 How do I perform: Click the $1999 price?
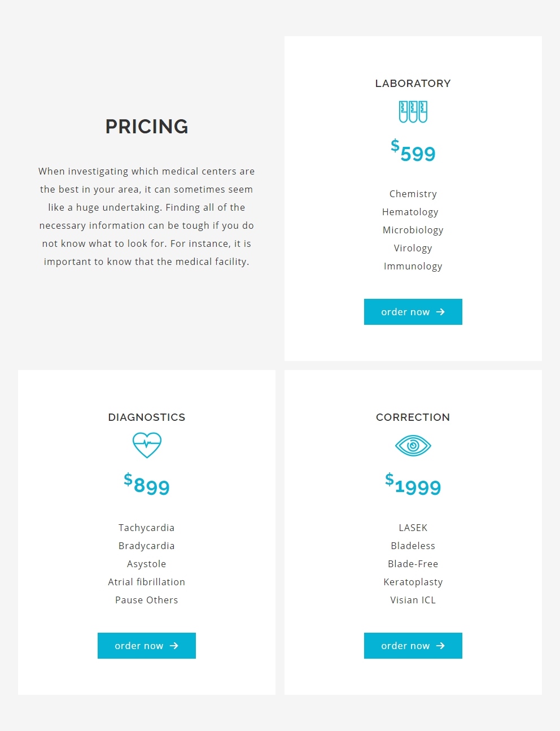point(413,485)
